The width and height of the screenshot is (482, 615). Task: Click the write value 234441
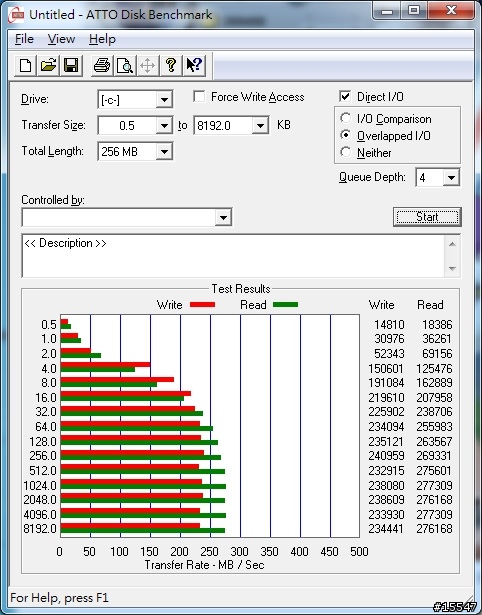coord(386,529)
